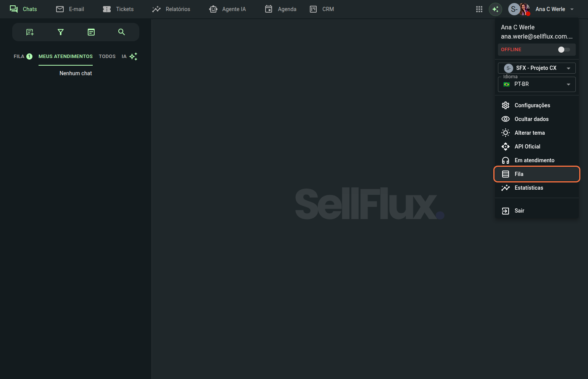Viewport: 588px width, 379px height.
Task: Click the AI sparkle button in top bar
Action: point(495,9)
